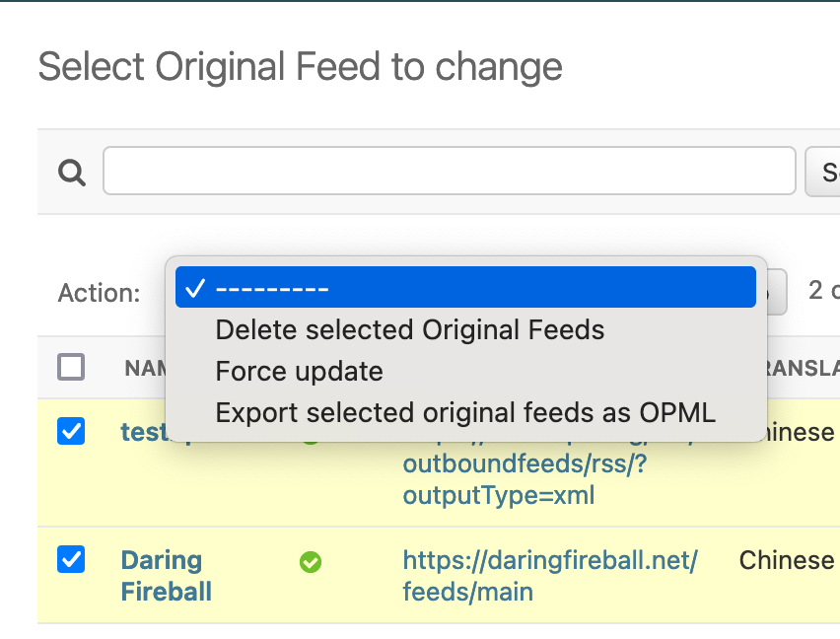Sort by the NAME column header

coord(142,369)
